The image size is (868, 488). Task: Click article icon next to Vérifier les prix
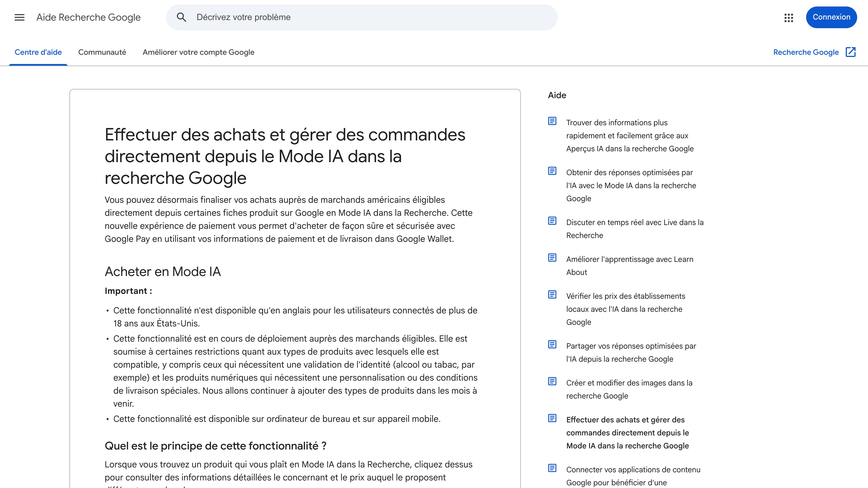552,294
